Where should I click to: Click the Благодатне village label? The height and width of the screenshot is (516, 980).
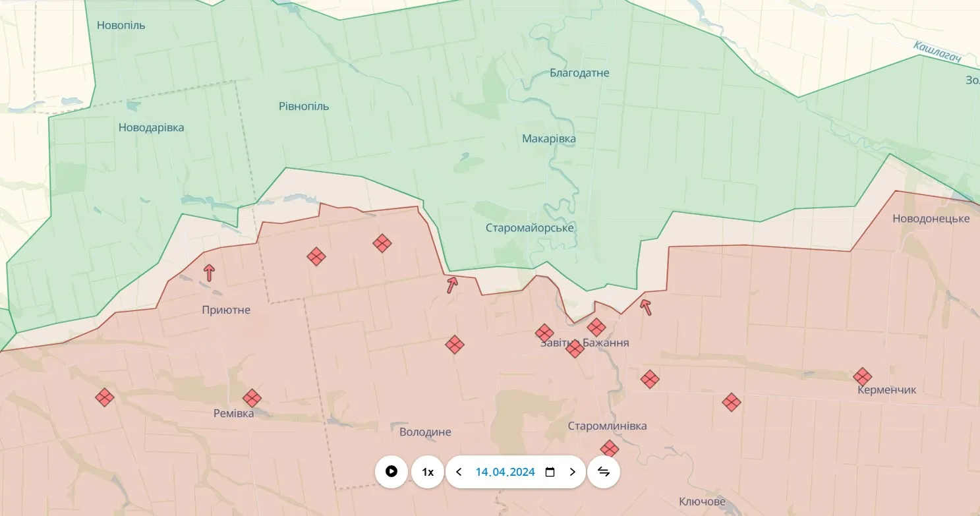(x=579, y=73)
